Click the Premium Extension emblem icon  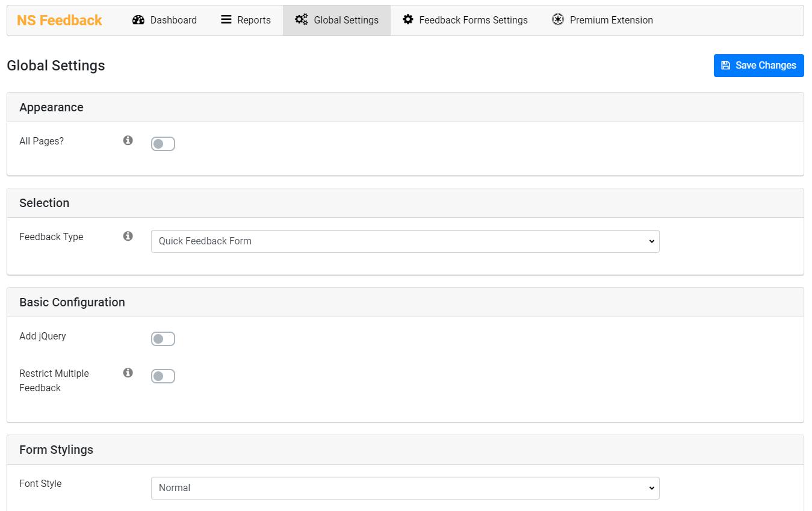558,20
